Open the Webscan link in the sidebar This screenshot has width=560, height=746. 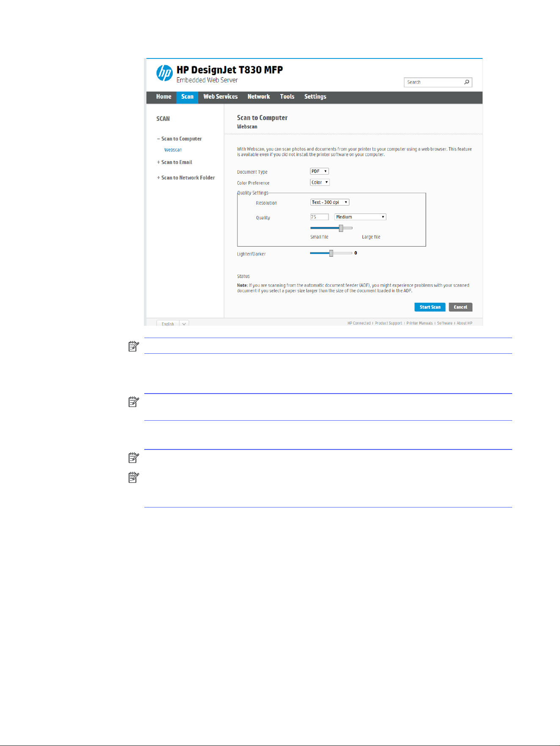click(173, 150)
